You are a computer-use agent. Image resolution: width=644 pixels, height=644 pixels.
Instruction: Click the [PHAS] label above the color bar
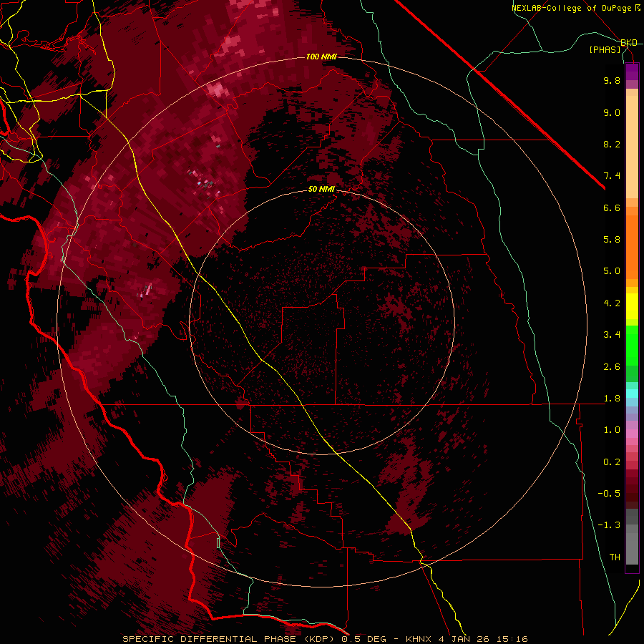(605, 49)
